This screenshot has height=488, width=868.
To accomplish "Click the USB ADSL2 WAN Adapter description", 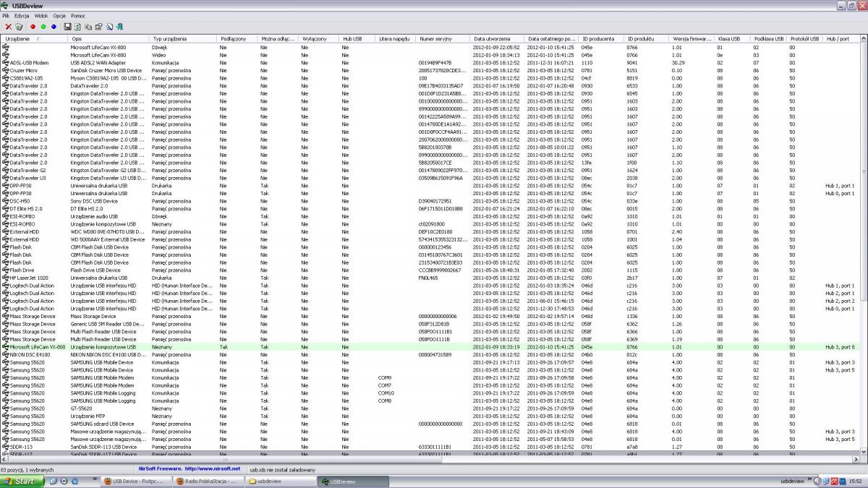I will tap(98, 63).
